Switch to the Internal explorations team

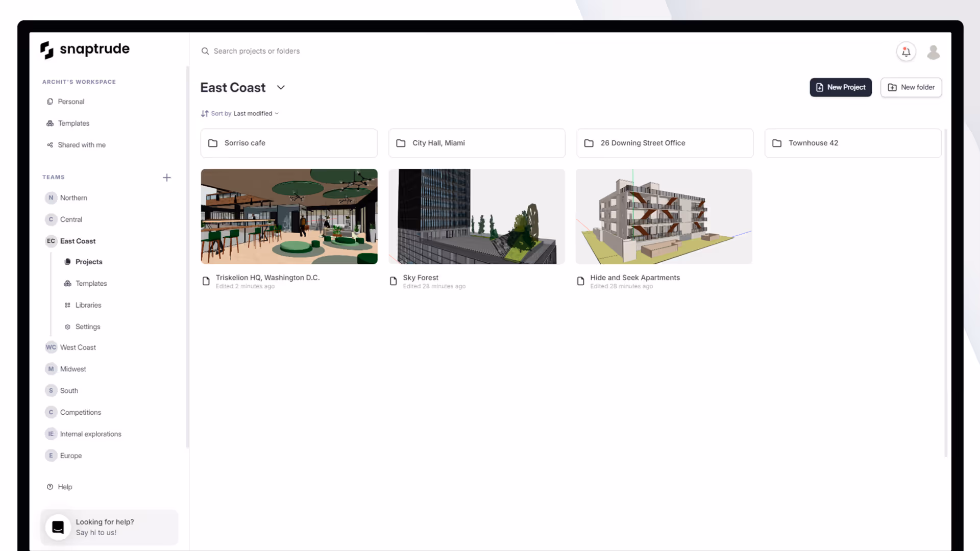pyautogui.click(x=91, y=434)
